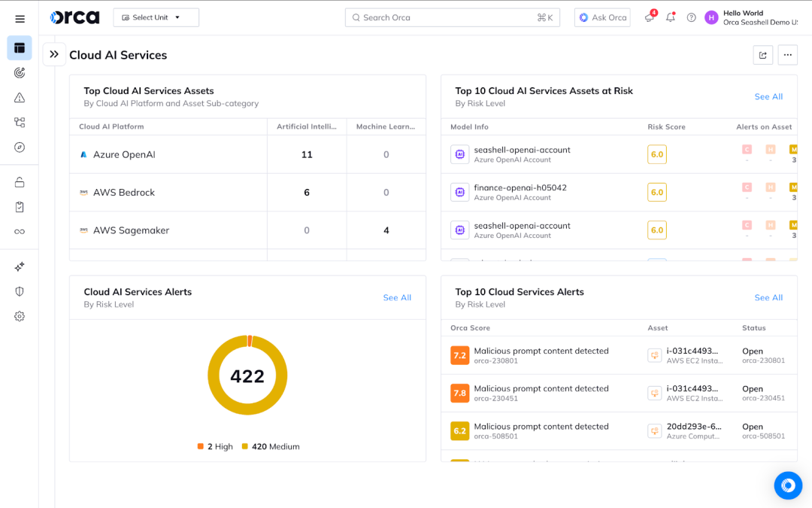The height and width of the screenshot is (508, 812).
Task: Open the Dashboard panel in sidebar
Action: point(20,47)
